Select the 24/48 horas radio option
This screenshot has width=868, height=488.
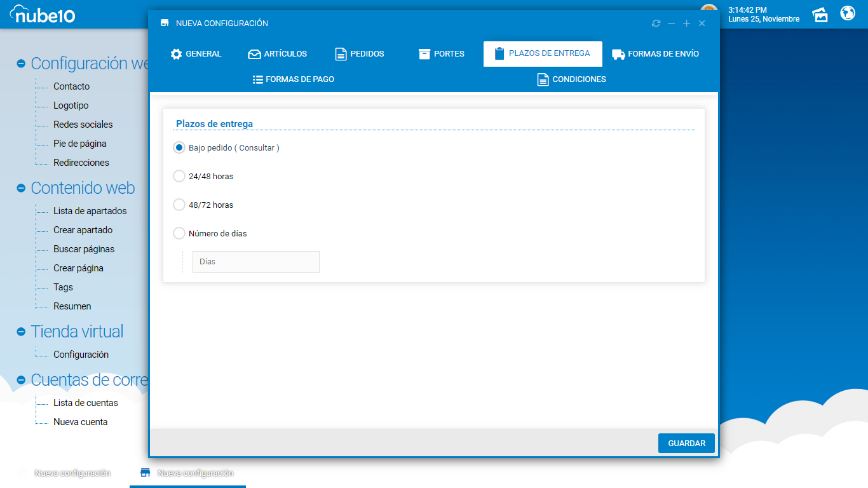click(x=179, y=176)
